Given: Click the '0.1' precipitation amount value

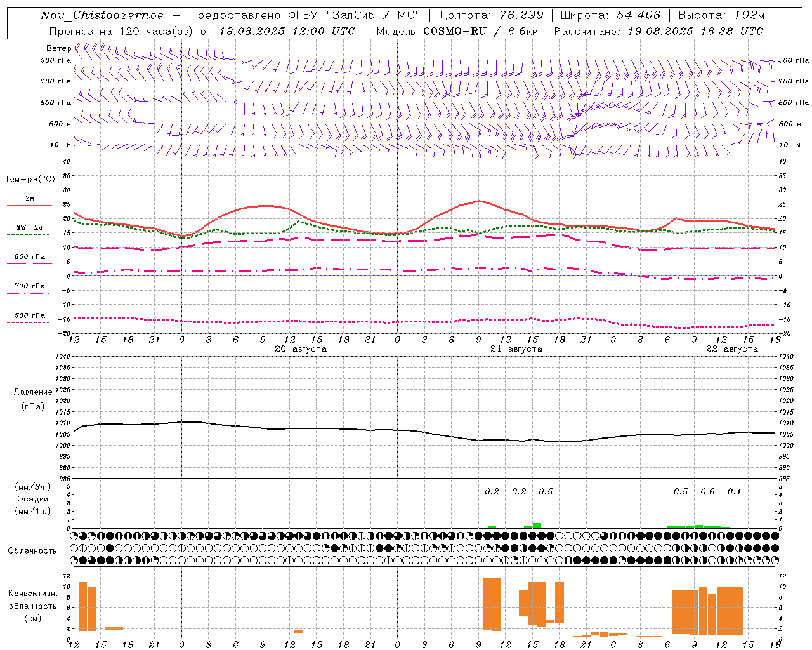Looking at the screenshot, I should (734, 492).
